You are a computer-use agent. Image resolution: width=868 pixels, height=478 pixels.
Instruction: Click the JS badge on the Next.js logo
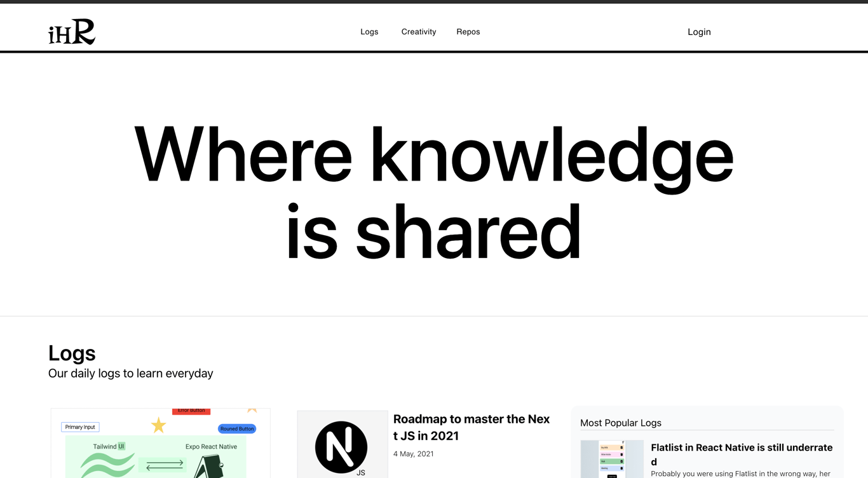click(x=359, y=473)
